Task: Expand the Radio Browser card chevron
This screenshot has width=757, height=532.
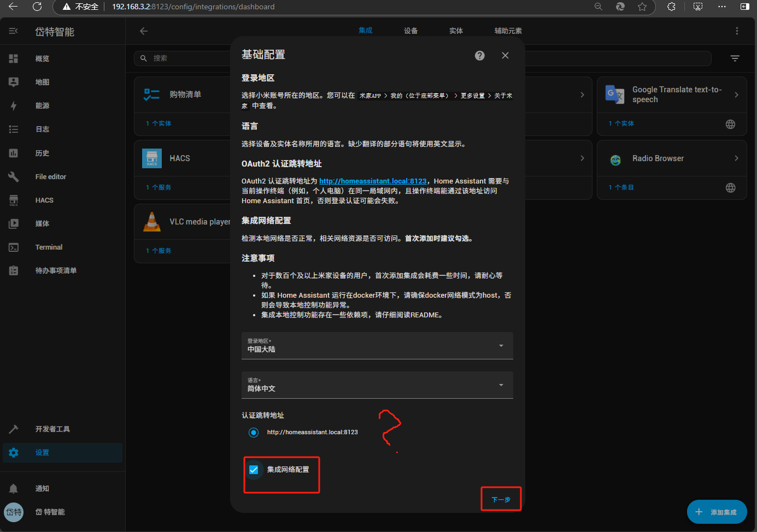Action: point(736,158)
